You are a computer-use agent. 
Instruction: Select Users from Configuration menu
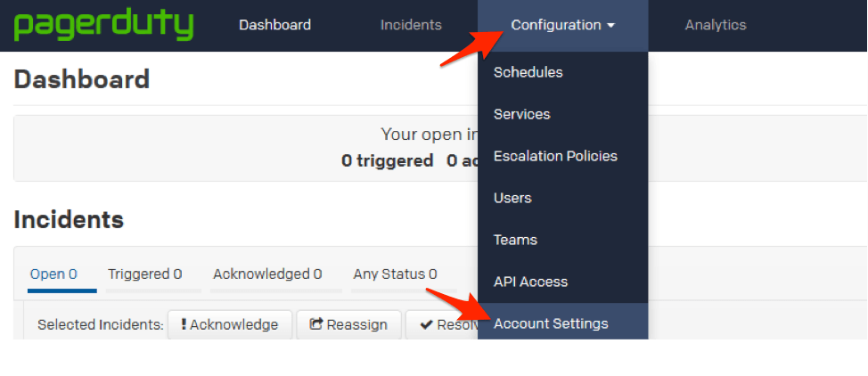pyautogui.click(x=512, y=198)
